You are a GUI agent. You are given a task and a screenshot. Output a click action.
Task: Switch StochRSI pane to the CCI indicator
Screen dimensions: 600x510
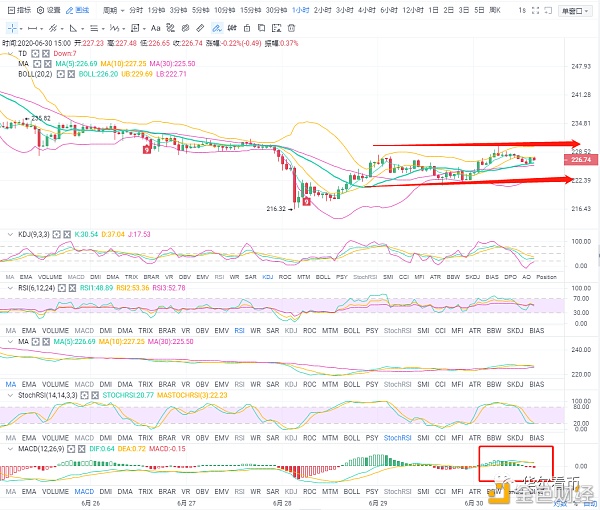pos(440,438)
